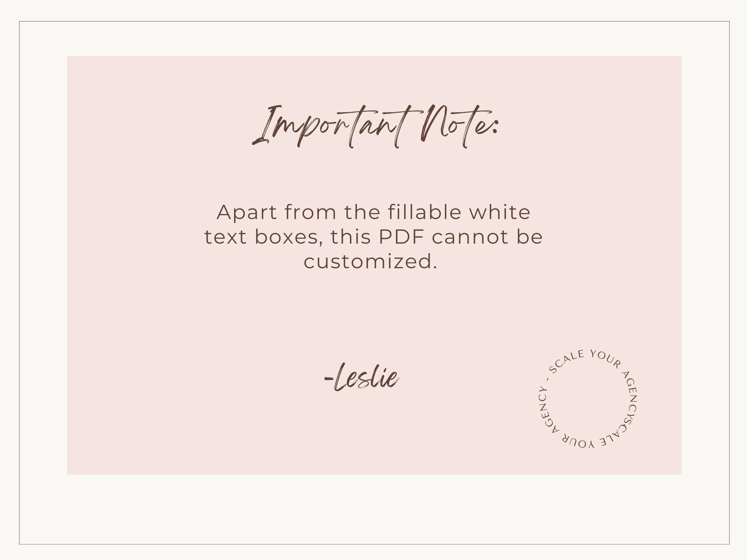Click the word 'from' in the first line
The image size is (747, 560).
(310, 212)
